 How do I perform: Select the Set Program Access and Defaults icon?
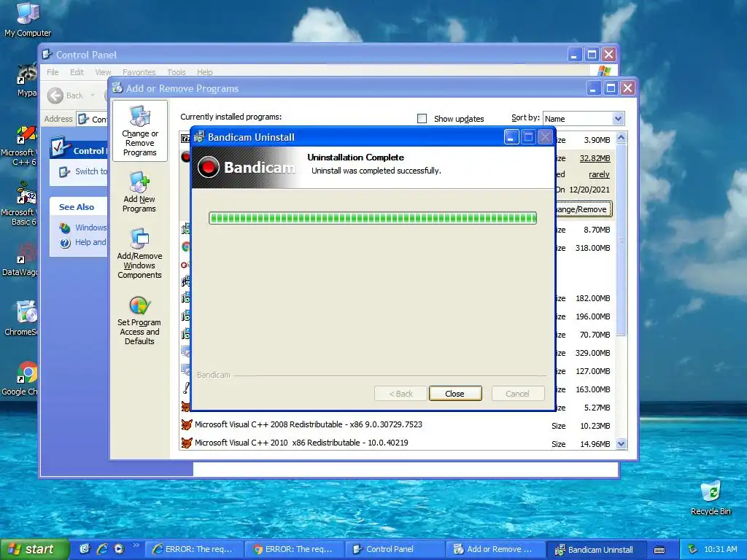coord(139,320)
